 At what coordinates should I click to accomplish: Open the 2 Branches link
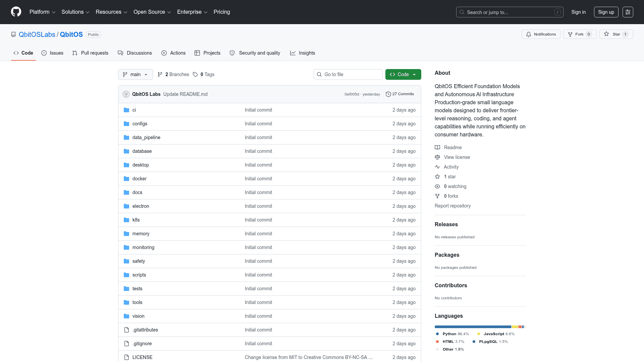pos(173,74)
